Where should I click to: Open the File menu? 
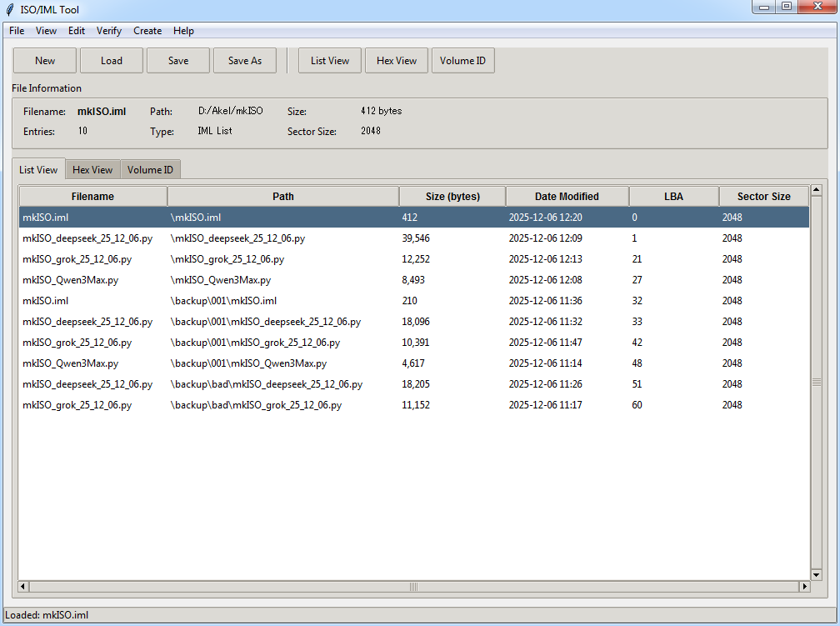coord(17,31)
